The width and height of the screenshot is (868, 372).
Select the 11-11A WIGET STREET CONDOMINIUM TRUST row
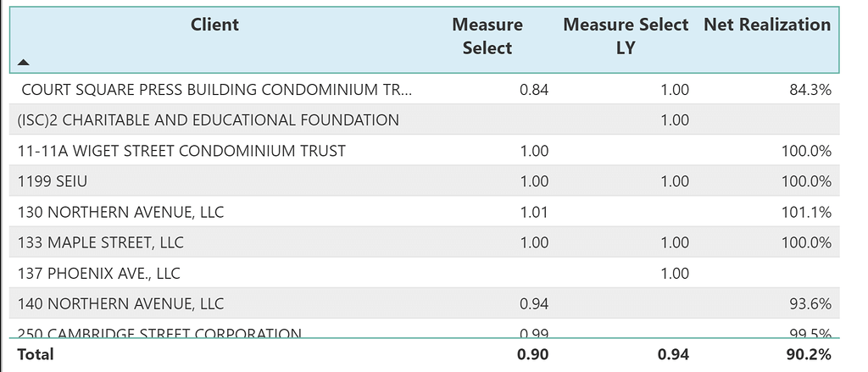[x=181, y=151]
